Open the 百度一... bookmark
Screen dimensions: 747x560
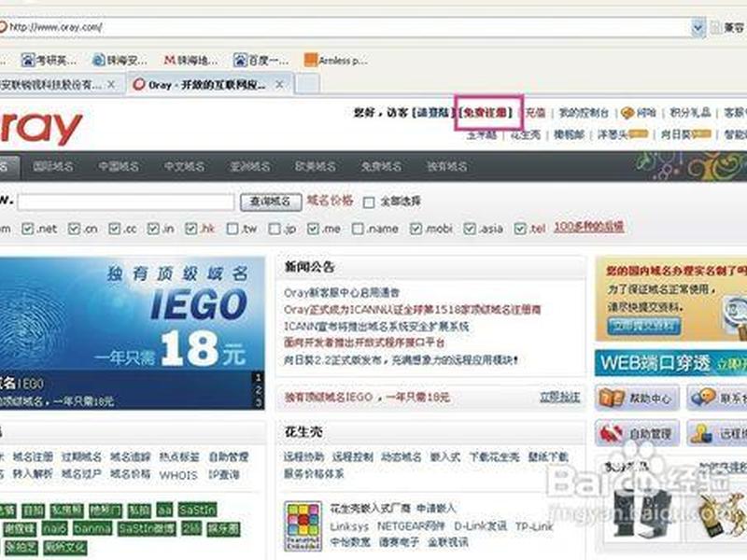click(x=261, y=60)
